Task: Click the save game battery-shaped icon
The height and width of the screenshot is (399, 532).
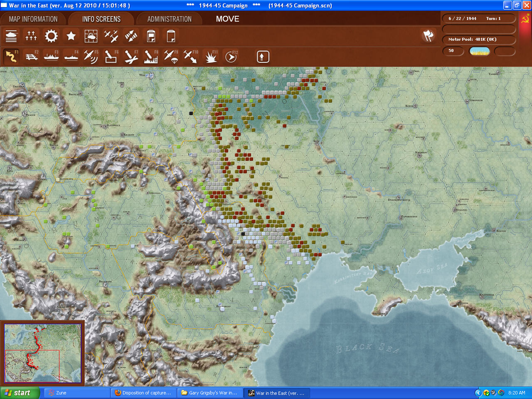Action: (151, 36)
